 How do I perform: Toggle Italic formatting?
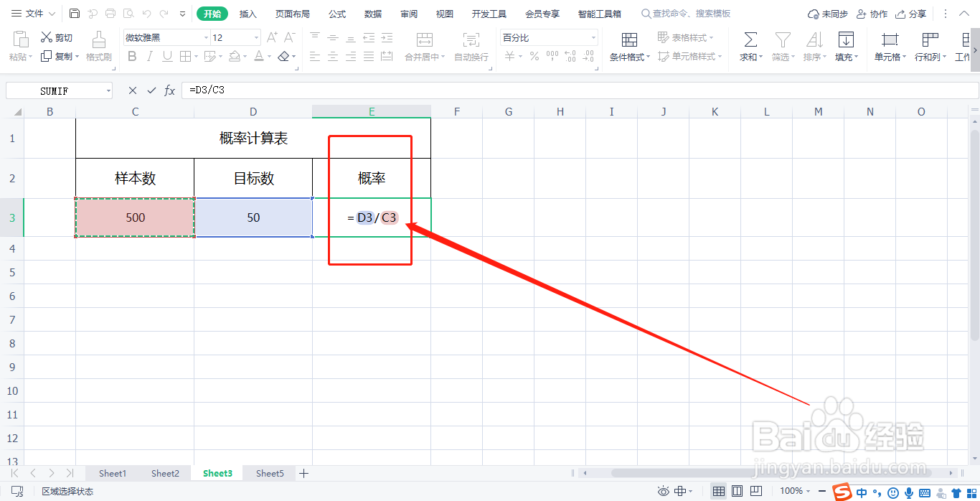point(149,56)
